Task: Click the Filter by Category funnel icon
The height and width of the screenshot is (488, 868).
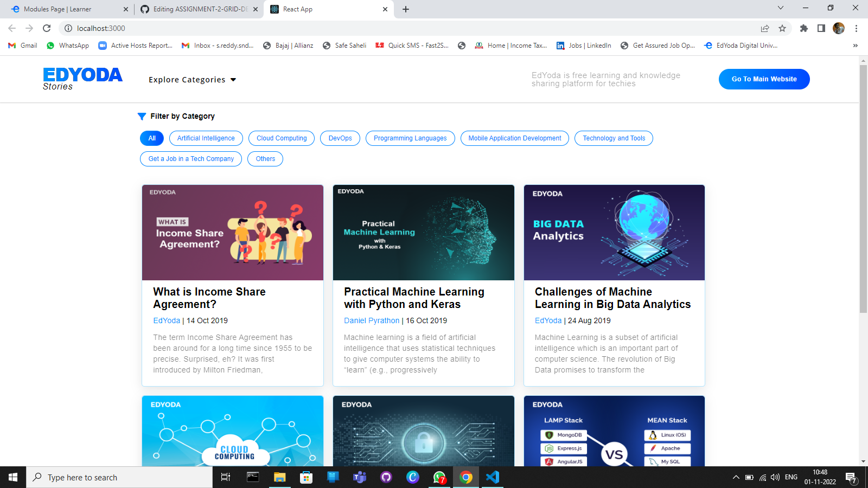Action: 142,116
